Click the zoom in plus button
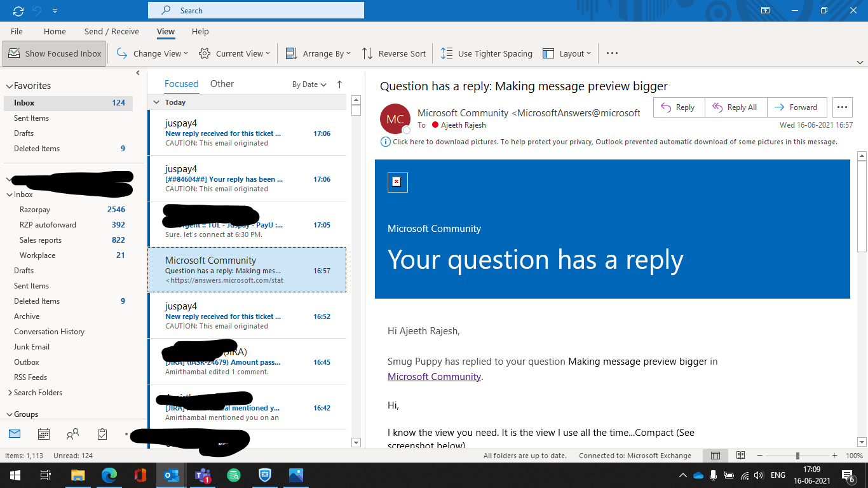The height and width of the screenshot is (488, 868). 834,456
